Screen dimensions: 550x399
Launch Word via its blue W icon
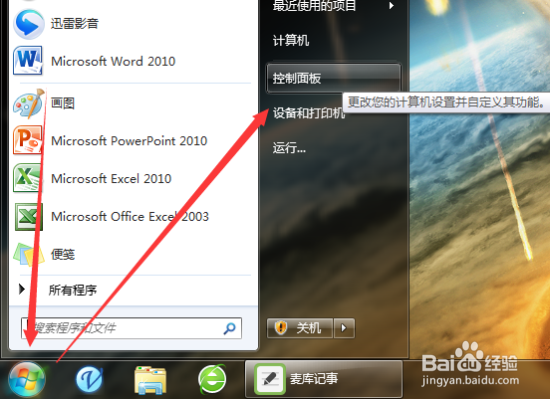click(28, 61)
